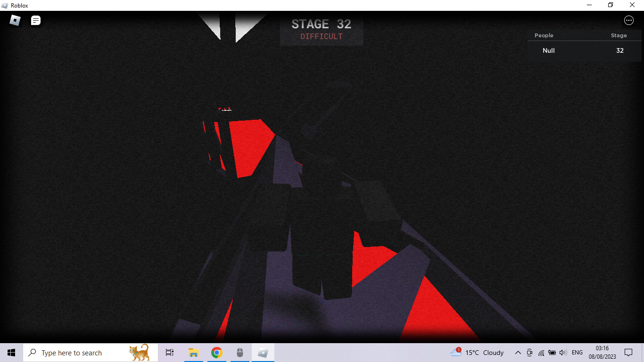Open Task View on the taskbar
Image resolution: width=644 pixels, height=362 pixels.
pyautogui.click(x=170, y=353)
